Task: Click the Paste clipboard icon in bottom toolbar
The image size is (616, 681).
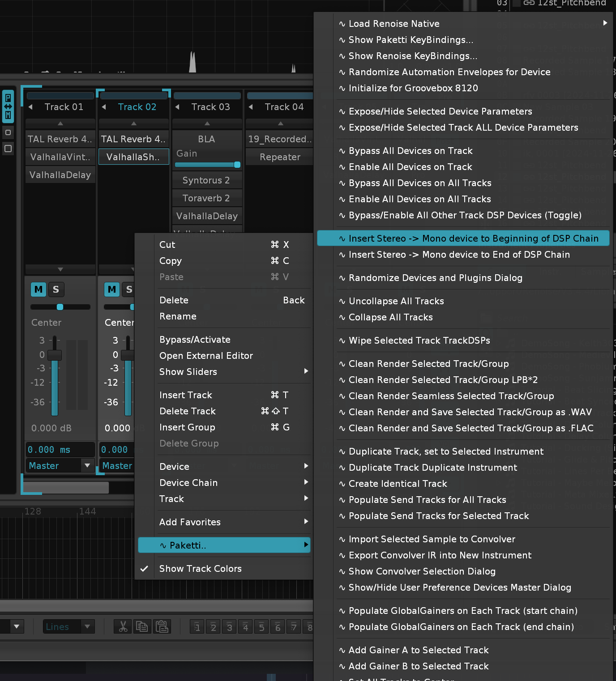Action: pyautogui.click(x=162, y=626)
